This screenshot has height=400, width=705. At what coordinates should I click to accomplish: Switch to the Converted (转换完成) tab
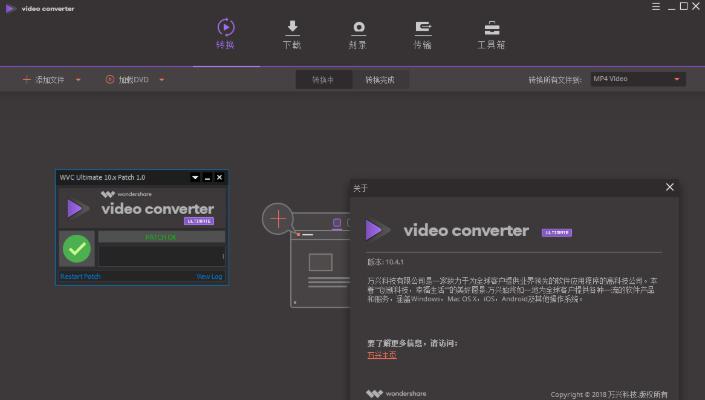click(380, 80)
